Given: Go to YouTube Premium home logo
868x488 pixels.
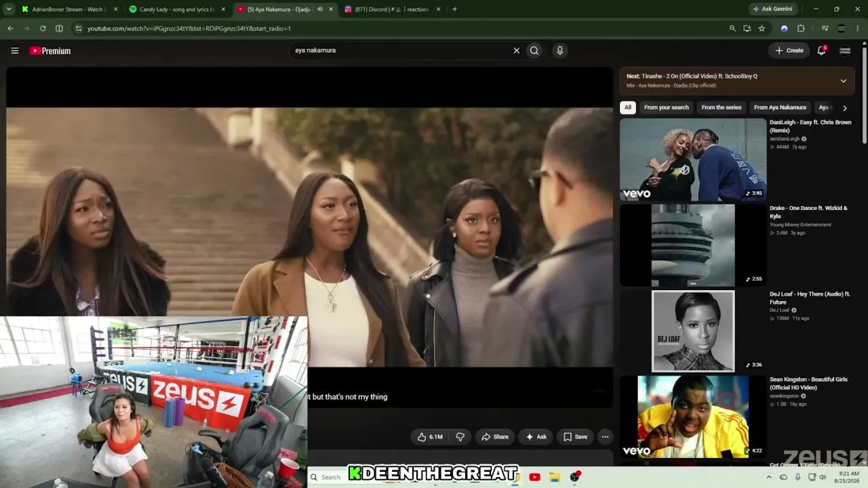Looking at the screenshot, I should [x=50, y=51].
